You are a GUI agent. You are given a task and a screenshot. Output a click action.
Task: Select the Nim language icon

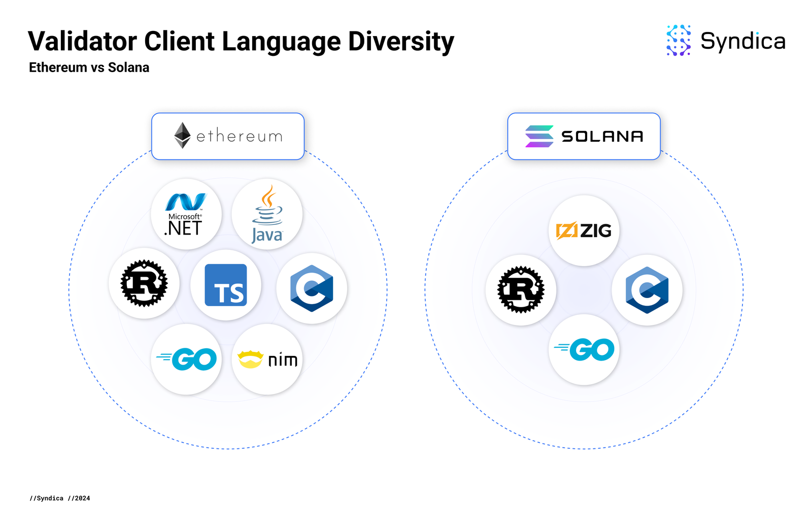tap(267, 358)
